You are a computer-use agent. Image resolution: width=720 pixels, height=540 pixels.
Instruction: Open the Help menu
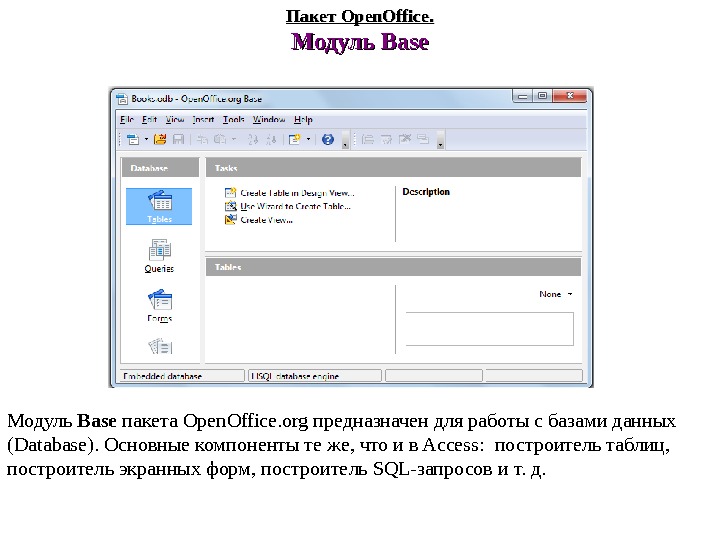pyautogui.click(x=303, y=119)
